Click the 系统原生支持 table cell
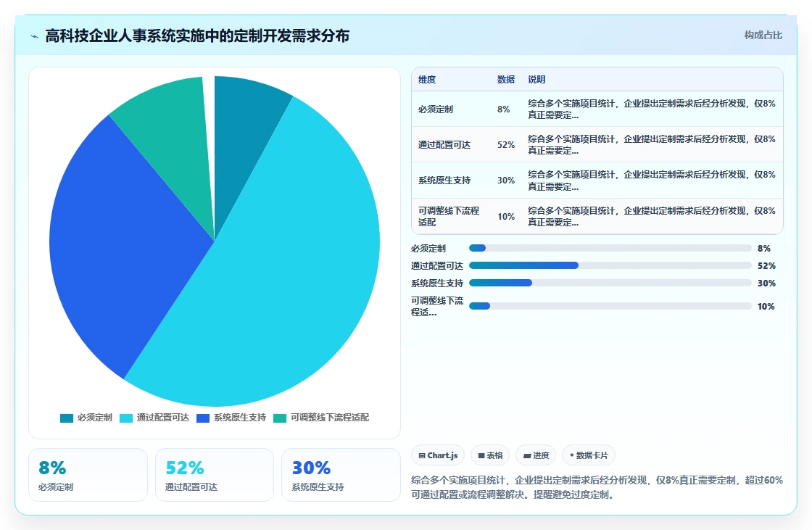This screenshot has height=530, width=812. tap(444, 181)
